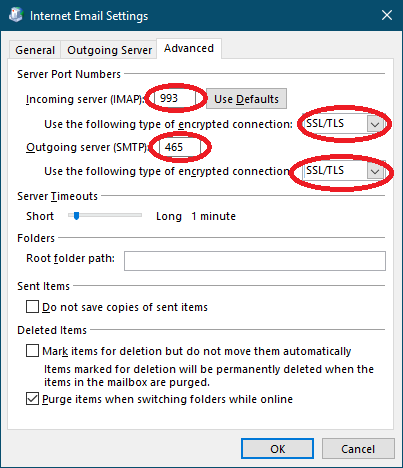Click the Internet Email Settings title bar icon

[15, 15]
